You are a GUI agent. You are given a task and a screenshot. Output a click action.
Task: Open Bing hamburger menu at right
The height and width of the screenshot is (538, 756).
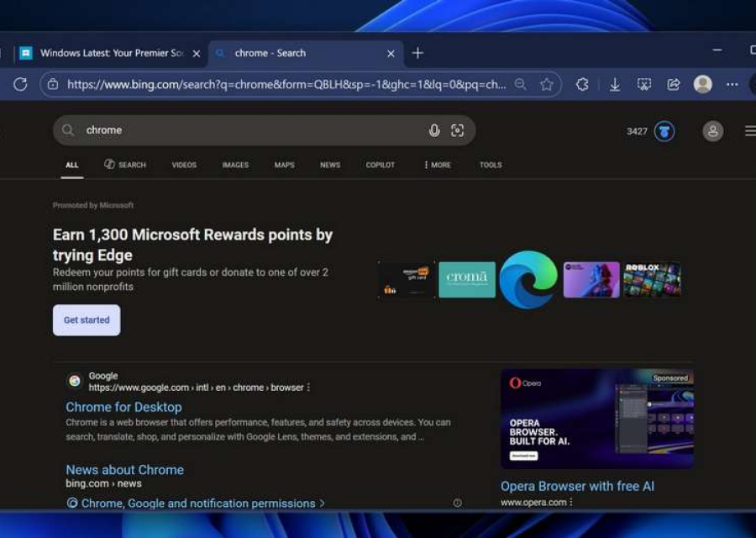click(x=749, y=131)
